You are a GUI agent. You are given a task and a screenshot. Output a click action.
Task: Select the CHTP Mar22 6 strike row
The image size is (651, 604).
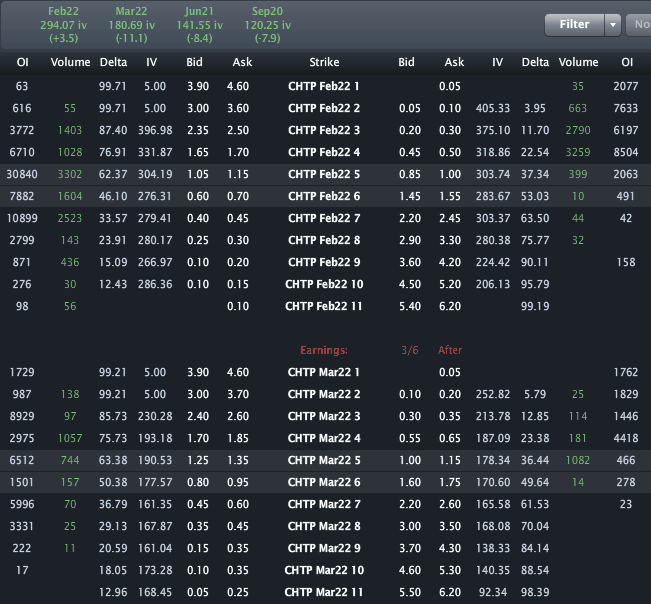(x=323, y=484)
